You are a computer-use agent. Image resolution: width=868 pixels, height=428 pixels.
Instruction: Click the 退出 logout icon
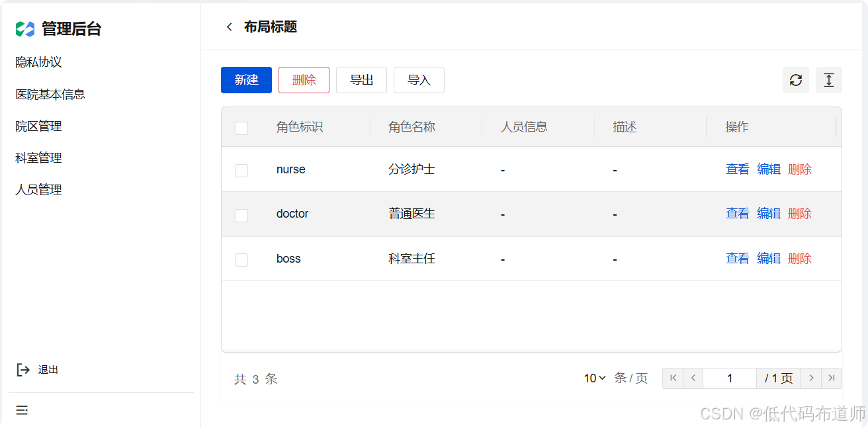tap(23, 370)
